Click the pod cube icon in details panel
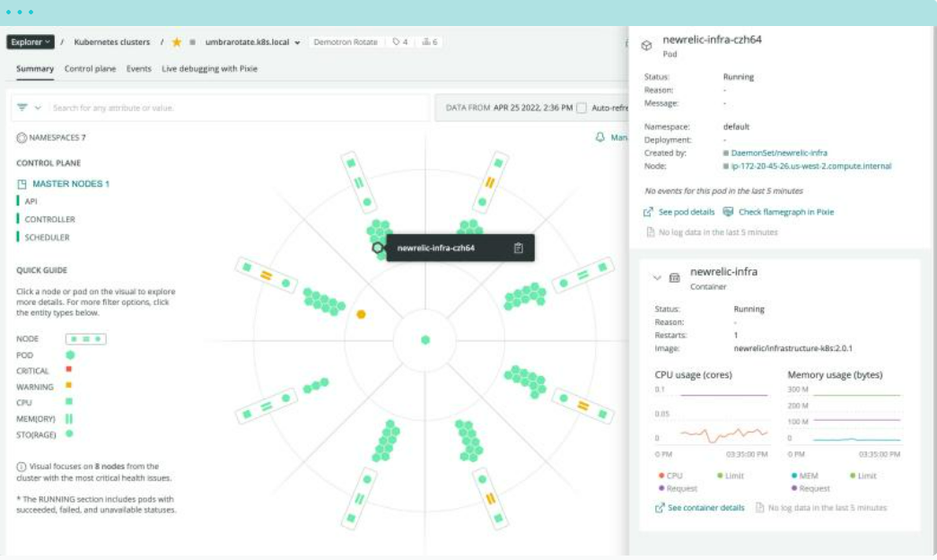This screenshot has height=560, width=937. tap(646, 46)
